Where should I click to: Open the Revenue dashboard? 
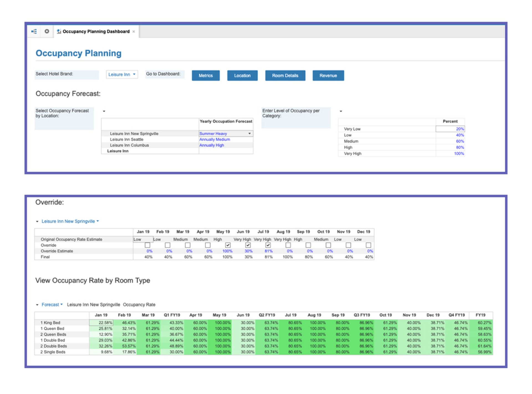click(328, 75)
